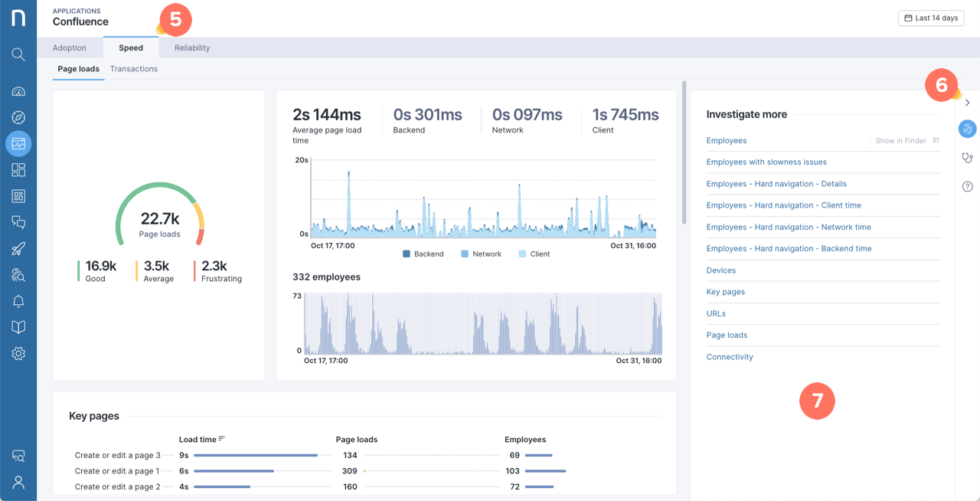Image resolution: width=980 pixels, height=501 pixels.
Task: Open Employees - Hard navigation - Network time
Action: coord(789,227)
